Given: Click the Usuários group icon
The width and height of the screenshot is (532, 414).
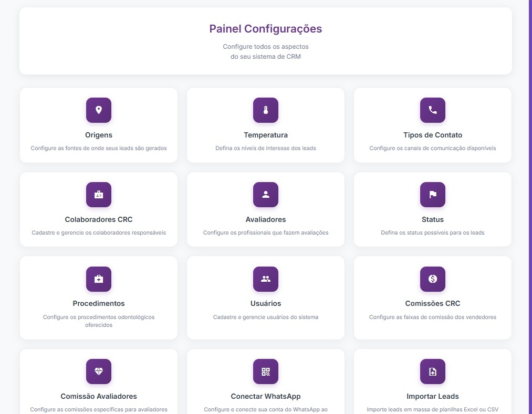Looking at the screenshot, I should pos(266,279).
